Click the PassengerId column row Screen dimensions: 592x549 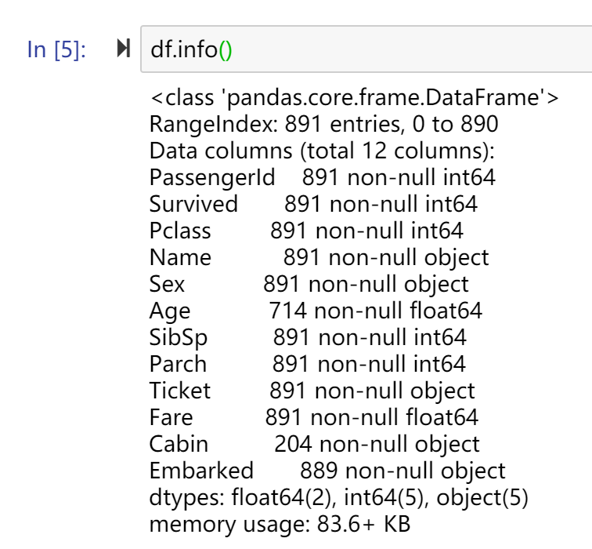point(322,177)
